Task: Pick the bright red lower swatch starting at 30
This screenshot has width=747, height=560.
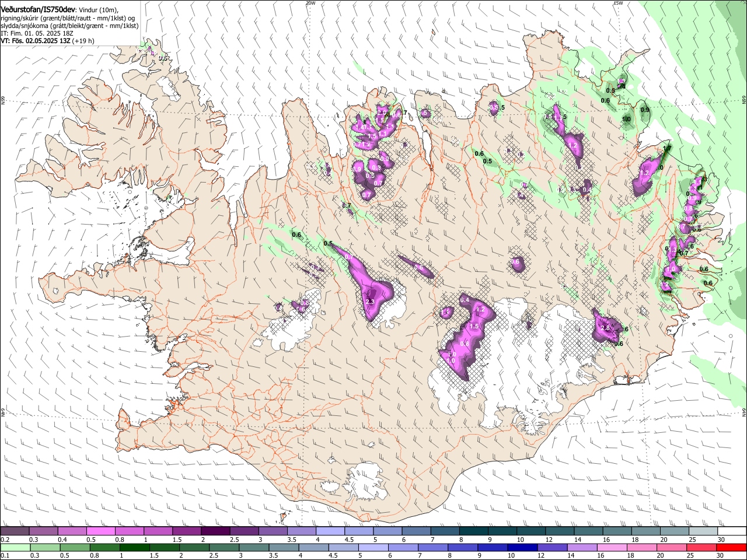Action: pyautogui.click(x=732, y=547)
